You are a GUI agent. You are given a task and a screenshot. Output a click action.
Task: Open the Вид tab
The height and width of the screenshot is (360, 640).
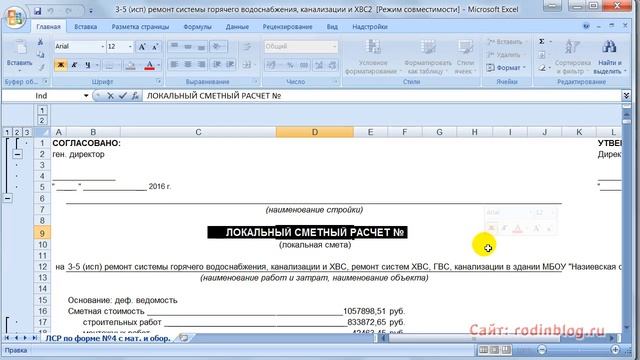332,27
